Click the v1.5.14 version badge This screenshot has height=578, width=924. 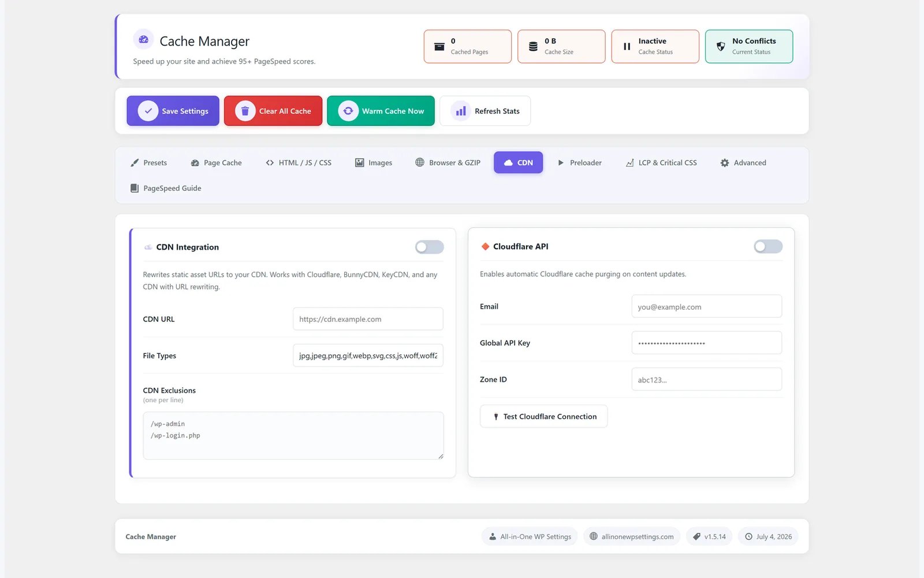pos(709,537)
